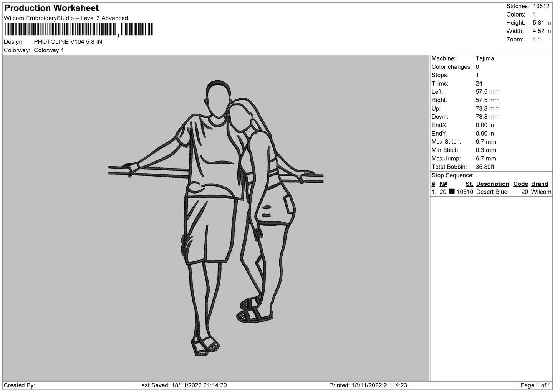555x392 pixels.
Task: Click the Stop Sequence heading
Action: [x=452, y=175]
